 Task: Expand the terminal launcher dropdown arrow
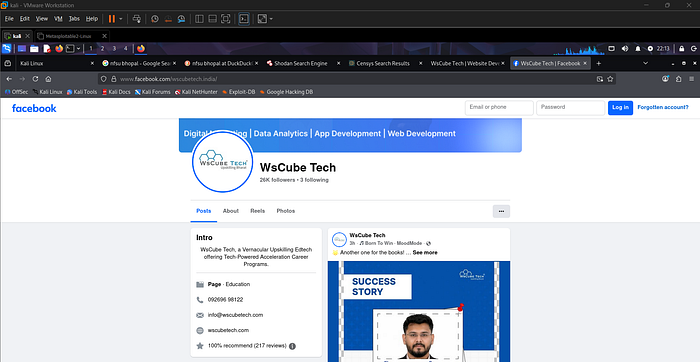(79, 49)
